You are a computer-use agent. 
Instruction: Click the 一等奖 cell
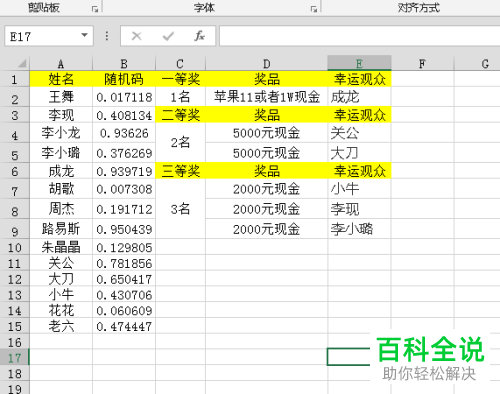point(180,79)
